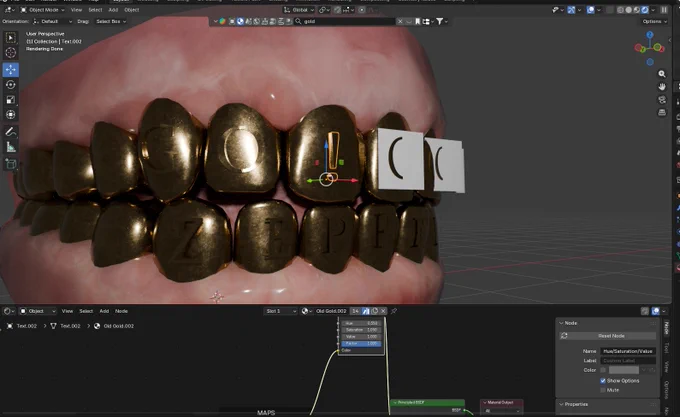This screenshot has width=680, height=417.
Task: Open the viewport View menu
Action: [76, 10]
